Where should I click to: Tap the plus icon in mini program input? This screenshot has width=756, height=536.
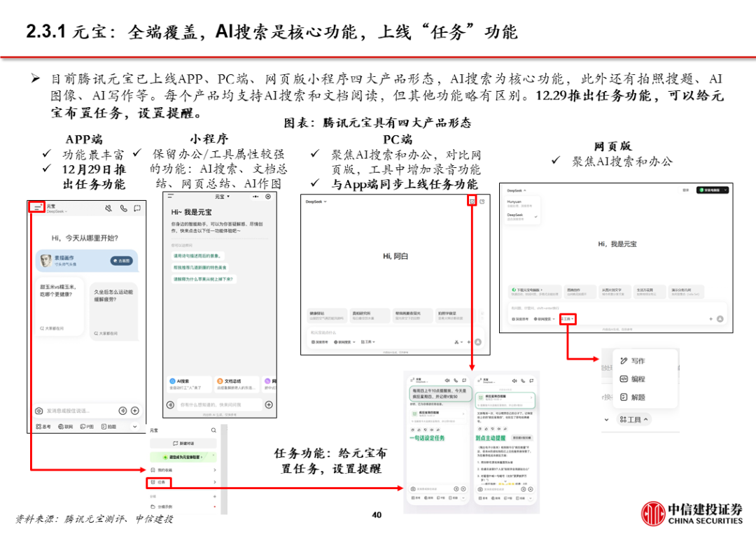pyautogui.click(x=268, y=404)
